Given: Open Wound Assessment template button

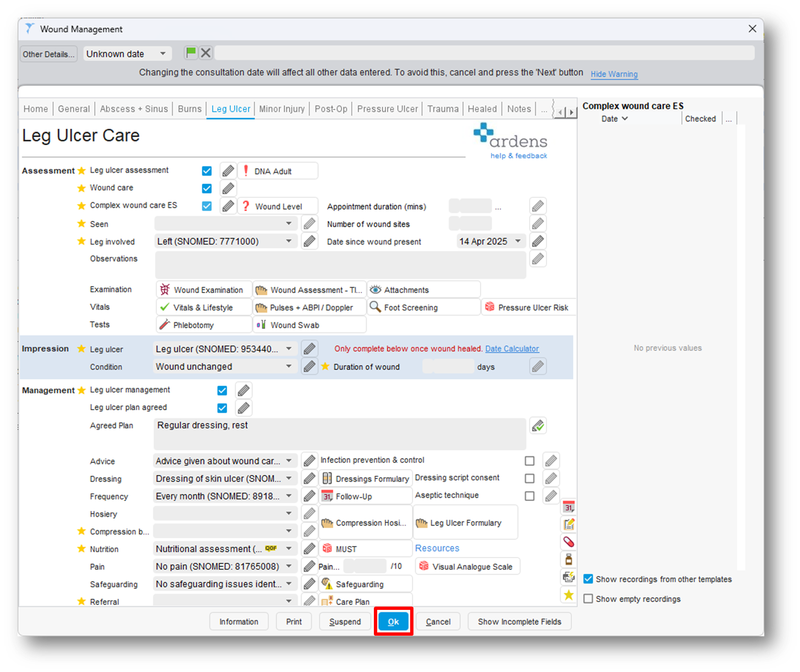Looking at the screenshot, I should 310,290.
